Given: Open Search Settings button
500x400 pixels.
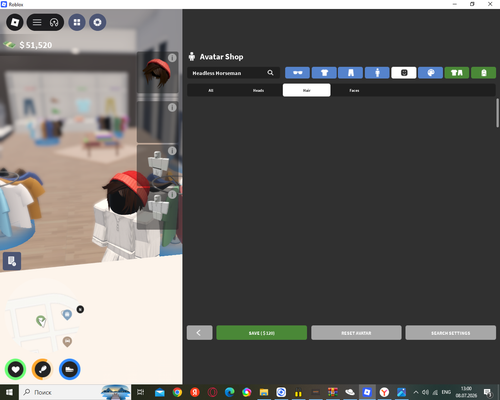Looking at the screenshot, I should click(x=451, y=333).
